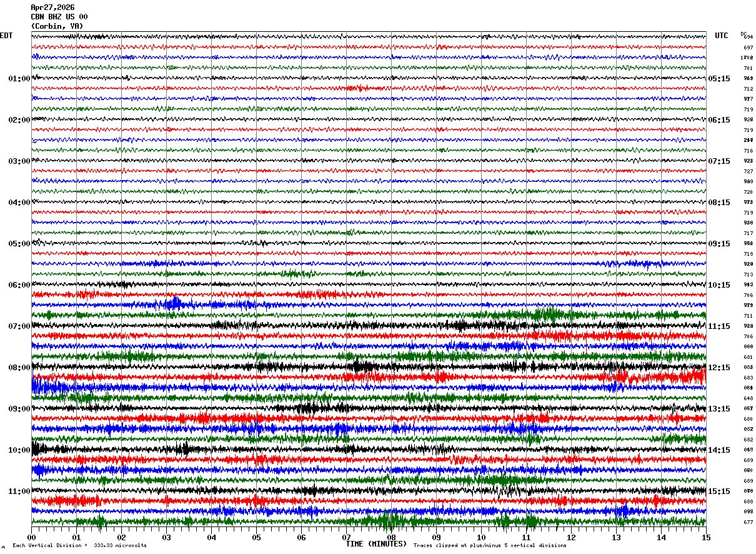
Task: Click the DC value 727
Action: tap(748, 171)
